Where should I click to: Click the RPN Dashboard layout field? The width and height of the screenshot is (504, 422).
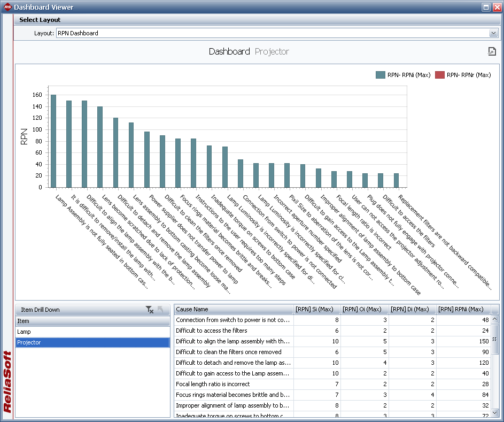[273, 33]
